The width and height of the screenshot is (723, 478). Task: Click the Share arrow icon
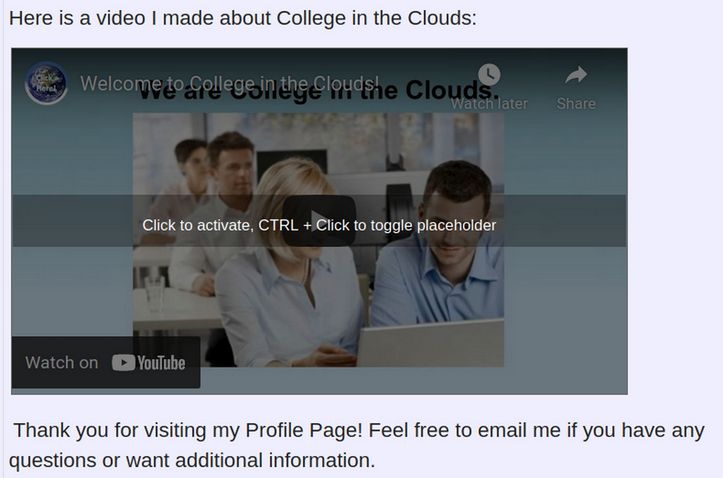pos(576,75)
